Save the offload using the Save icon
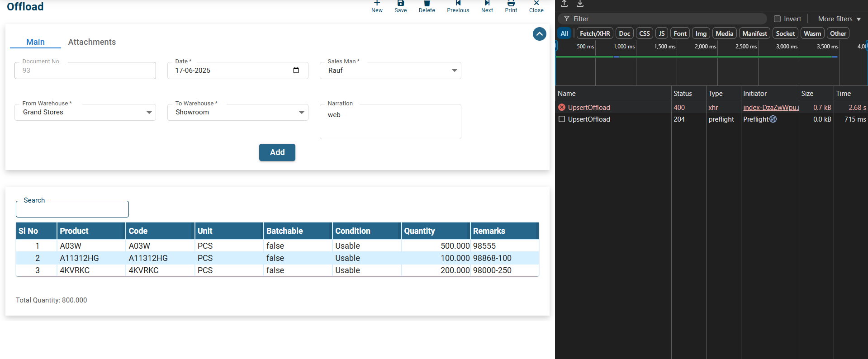The image size is (868, 359). point(400,4)
